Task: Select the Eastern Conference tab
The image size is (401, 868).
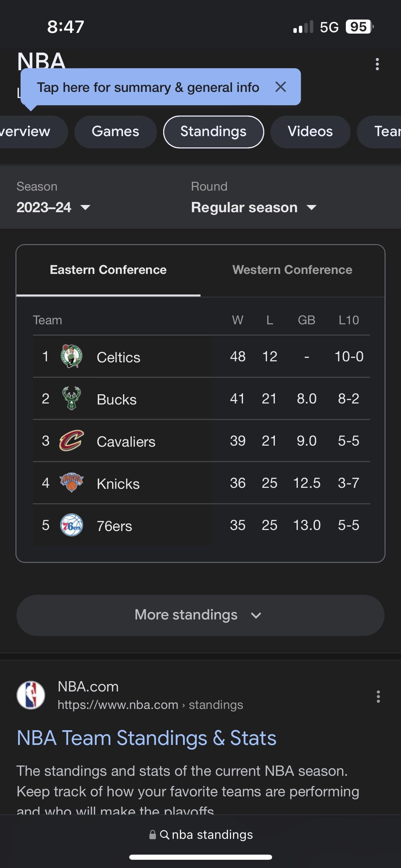Action: click(x=108, y=270)
